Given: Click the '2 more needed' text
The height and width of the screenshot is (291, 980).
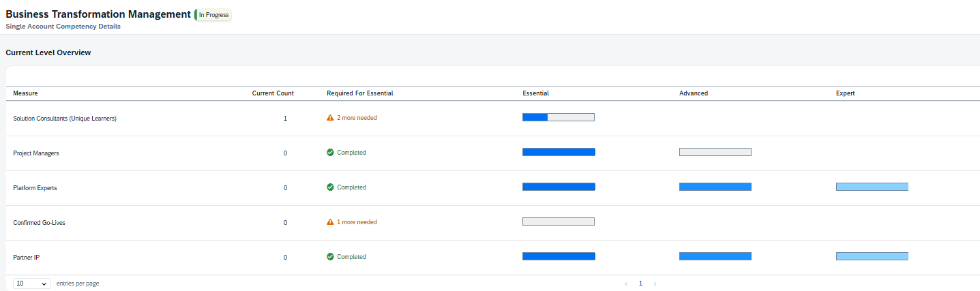Looking at the screenshot, I should tap(357, 118).
